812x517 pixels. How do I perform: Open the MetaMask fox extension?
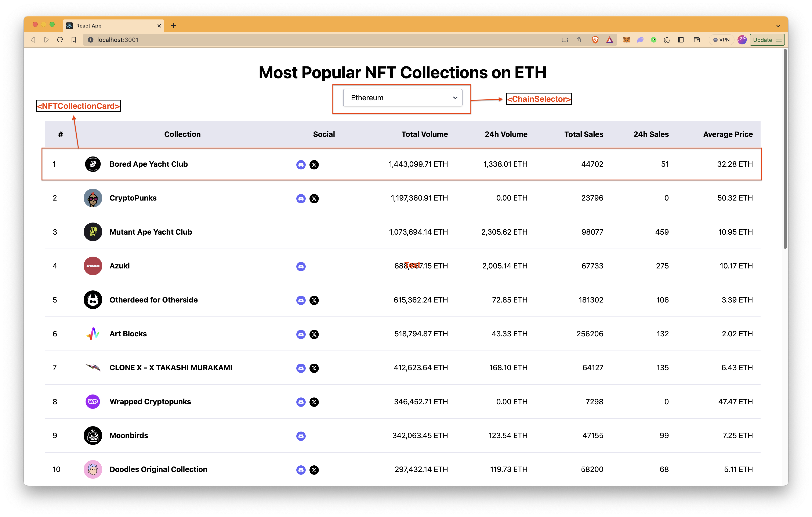coord(626,40)
